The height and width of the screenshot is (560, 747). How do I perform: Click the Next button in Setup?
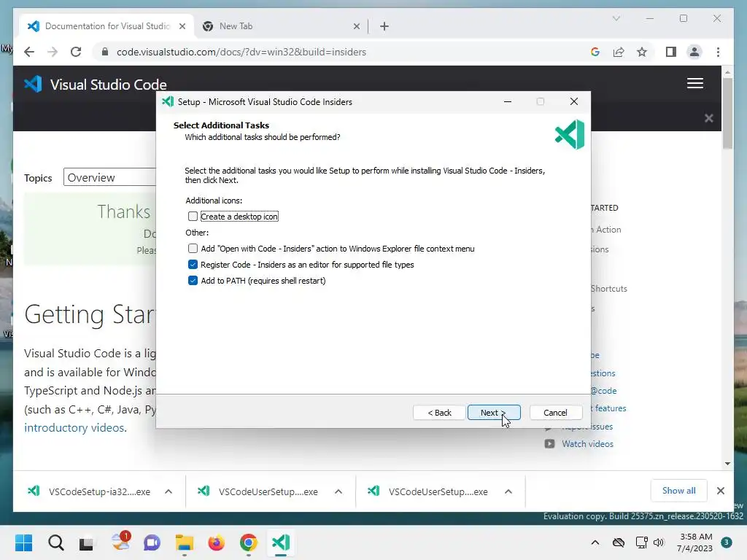coord(494,413)
